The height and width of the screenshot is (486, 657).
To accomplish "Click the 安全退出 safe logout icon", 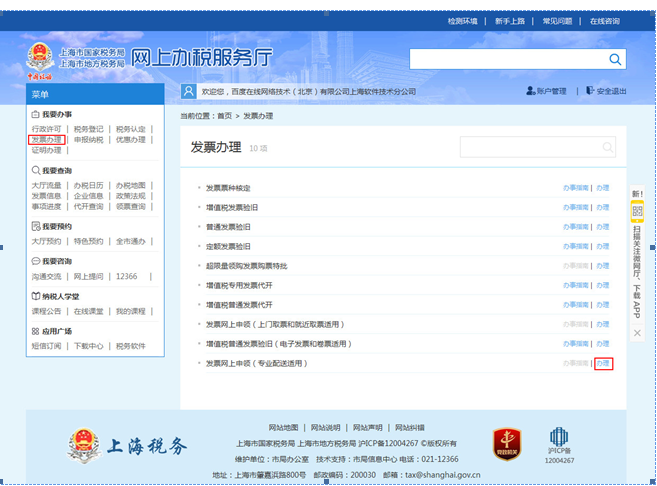I will (x=590, y=91).
